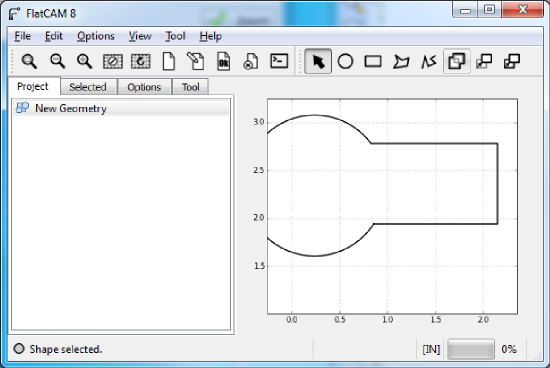This screenshot has height=368, width=550.
Task: Switch to the Selected tab
Action: click(88, 87)
